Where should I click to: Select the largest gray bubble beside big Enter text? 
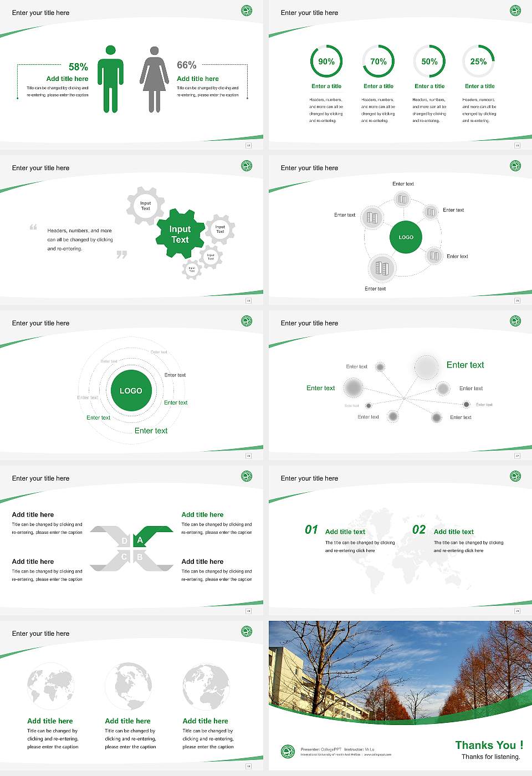[426, 367]
